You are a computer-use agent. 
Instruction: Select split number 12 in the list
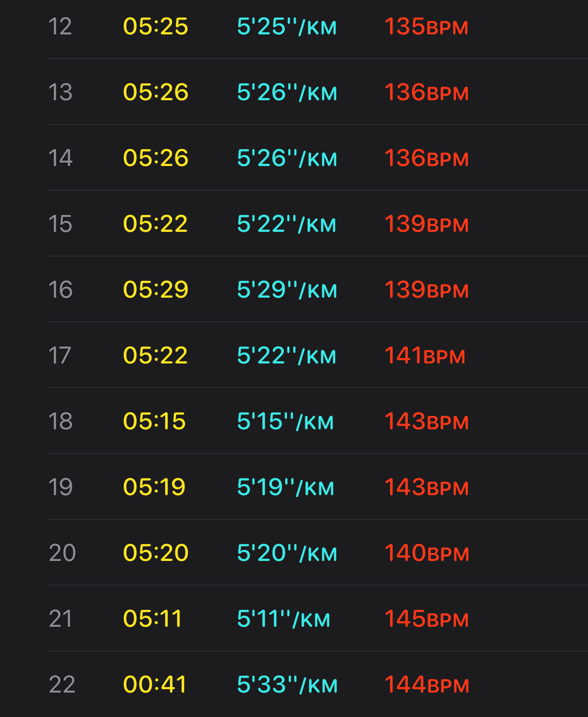click(60, 26)
